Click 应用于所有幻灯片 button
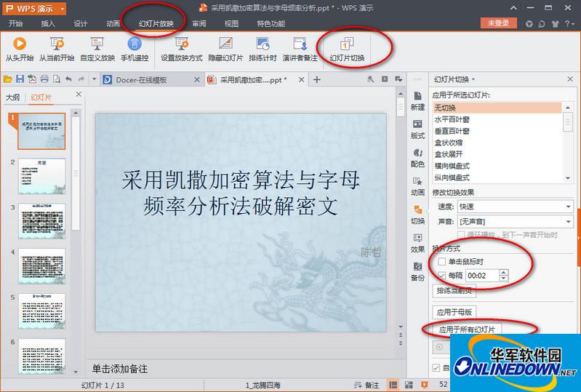This screenshot has height=392, width=581. [467, 329]
